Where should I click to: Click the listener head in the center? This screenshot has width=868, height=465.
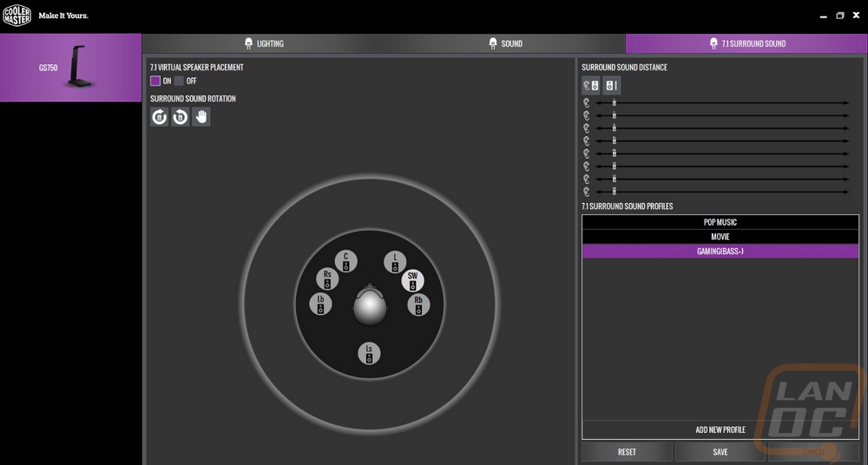point(370,305)
